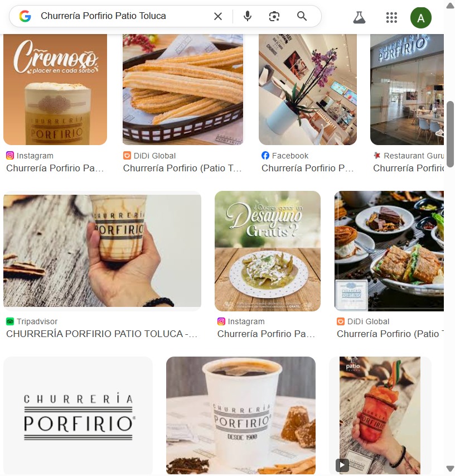Start a voice search with the microphone icon
The image size is (455, 476).
point(248,16)
